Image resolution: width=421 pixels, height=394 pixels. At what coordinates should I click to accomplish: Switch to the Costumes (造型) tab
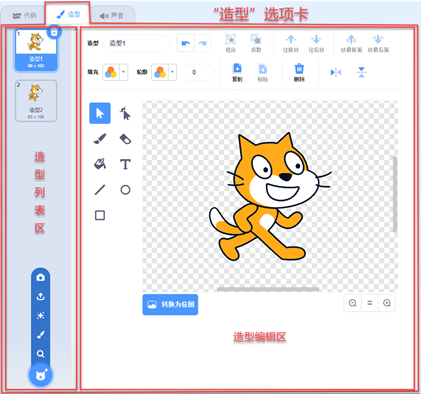pos(68,14)
